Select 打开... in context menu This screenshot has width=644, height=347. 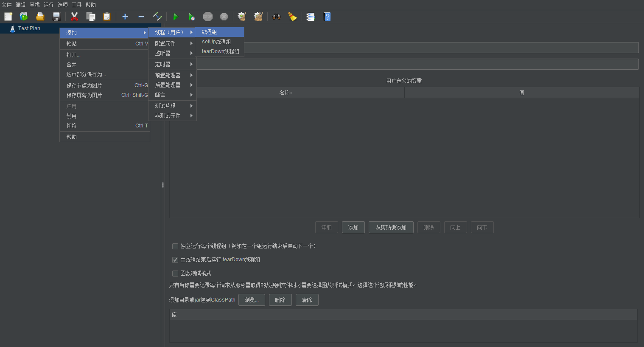(x=105, y=55)
